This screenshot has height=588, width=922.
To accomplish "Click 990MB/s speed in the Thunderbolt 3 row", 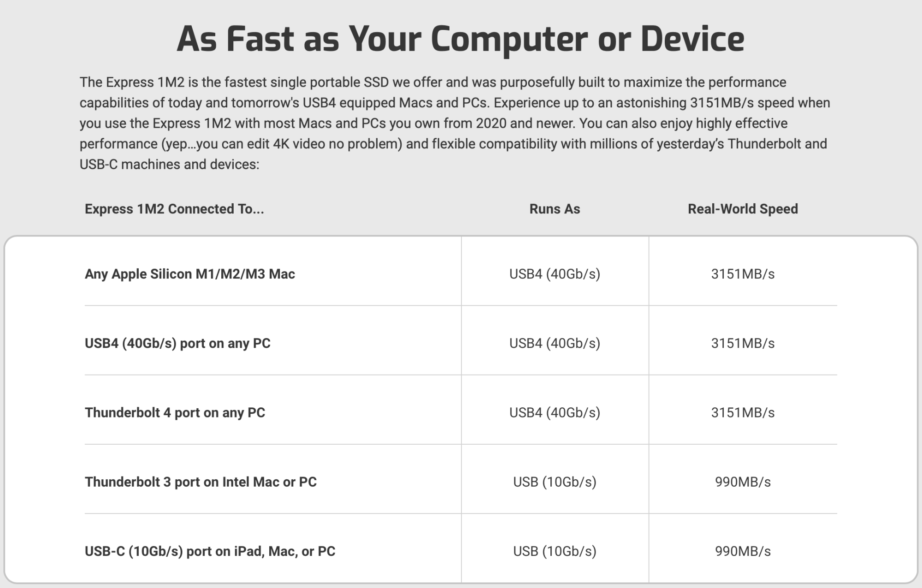I will click(x=743, y=482).
